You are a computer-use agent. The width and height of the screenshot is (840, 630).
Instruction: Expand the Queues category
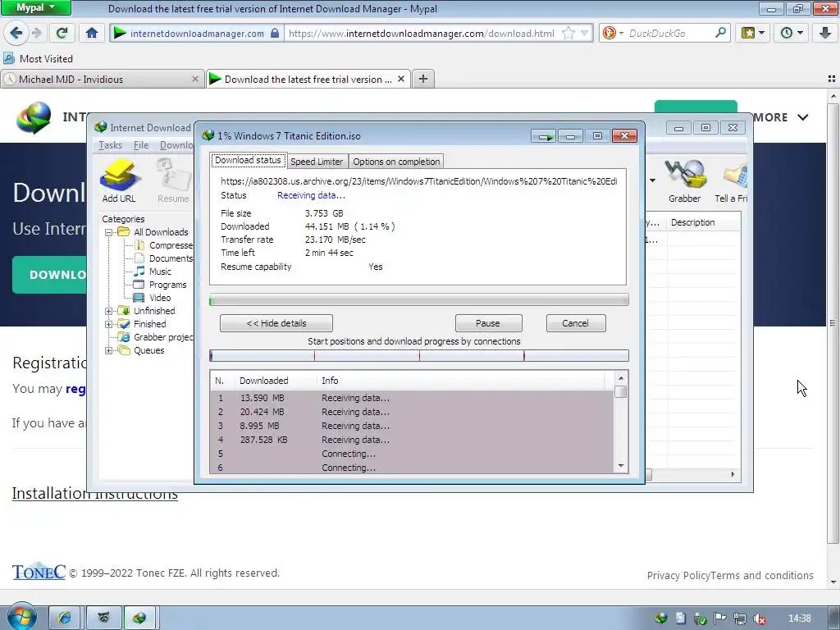click(109, 350)
